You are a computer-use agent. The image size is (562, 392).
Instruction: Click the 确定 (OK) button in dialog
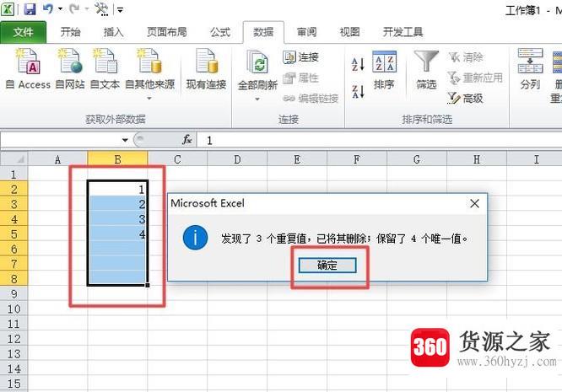327,266
